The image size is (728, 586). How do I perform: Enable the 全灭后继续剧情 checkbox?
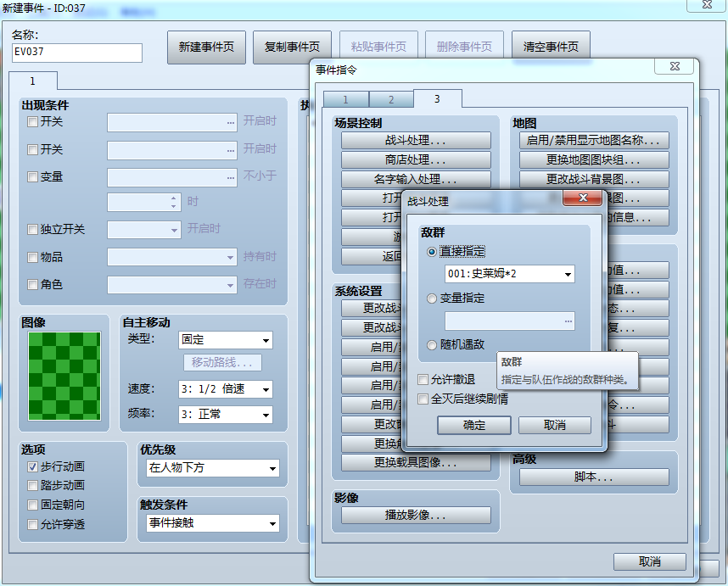point(423,399)
